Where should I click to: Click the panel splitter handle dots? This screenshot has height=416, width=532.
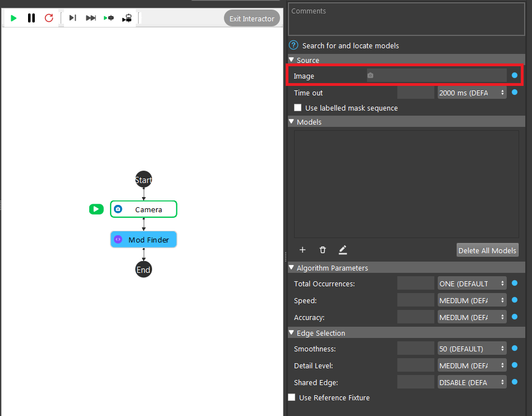pos(286,257)
